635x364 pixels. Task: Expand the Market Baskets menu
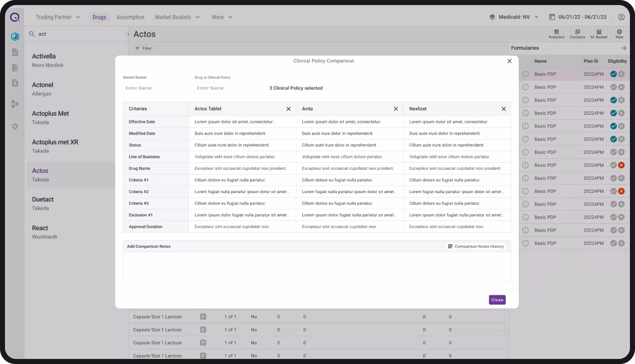coord(177,17)
